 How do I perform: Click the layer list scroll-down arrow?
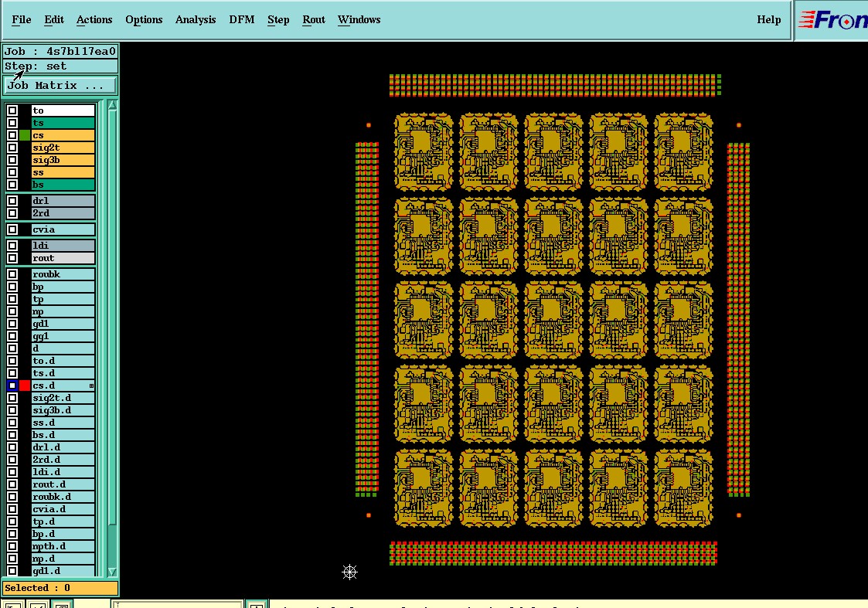pyautogui.click(x=112, y=572)
